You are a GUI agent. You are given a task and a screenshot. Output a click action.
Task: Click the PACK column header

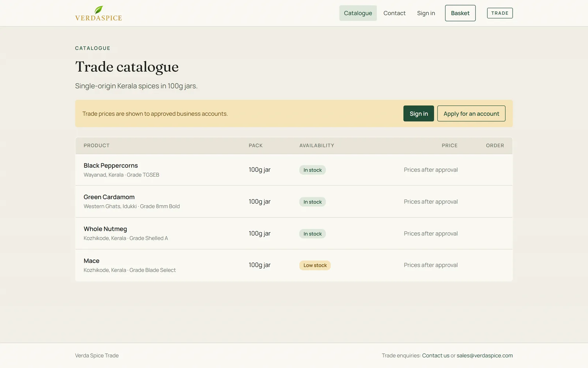(x=256, y=146)
